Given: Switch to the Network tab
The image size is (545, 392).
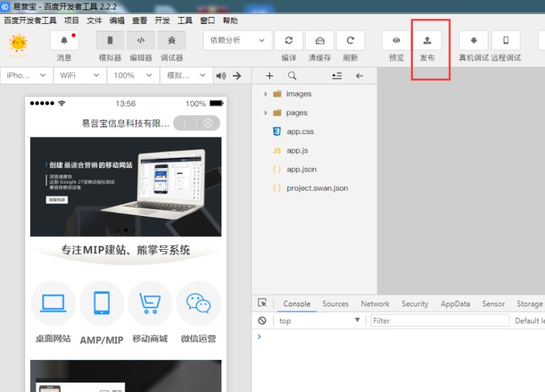Looking at the screenshot, I should [x=375, y=304].
